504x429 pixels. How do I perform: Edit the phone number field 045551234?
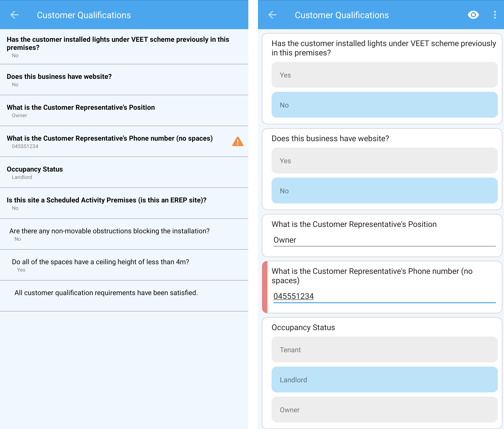384,296
